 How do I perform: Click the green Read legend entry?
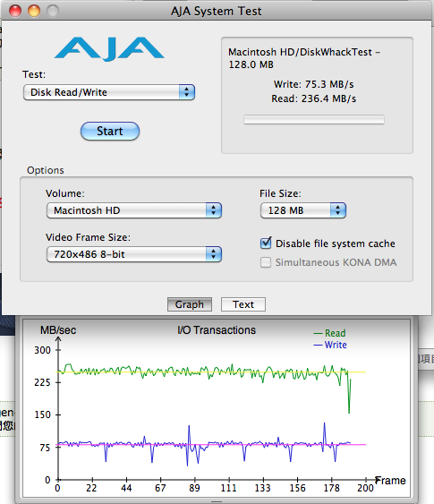click(x=330, y=333)
